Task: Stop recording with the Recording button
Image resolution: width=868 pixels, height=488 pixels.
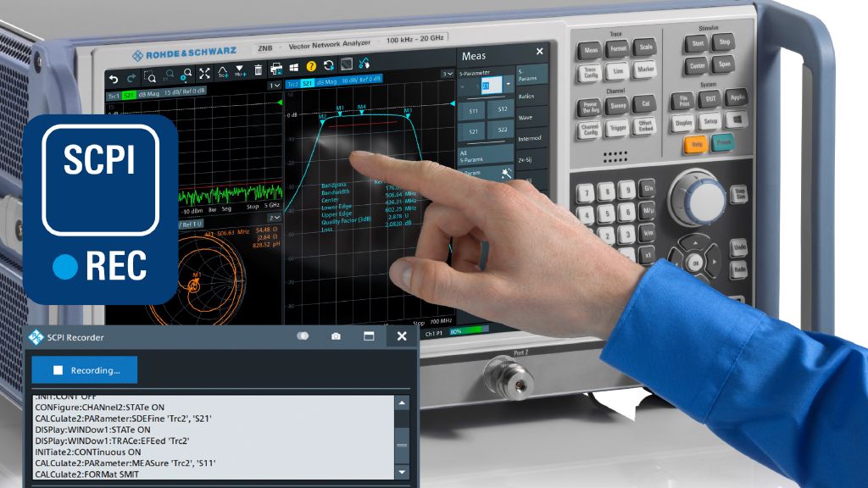Action: [85, 369]
